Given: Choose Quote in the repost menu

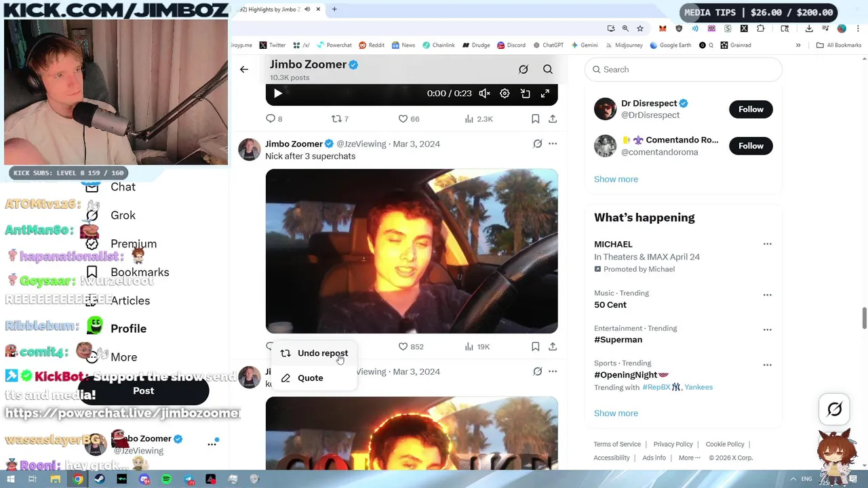Looking at the screenshot, I should [314, 378].
